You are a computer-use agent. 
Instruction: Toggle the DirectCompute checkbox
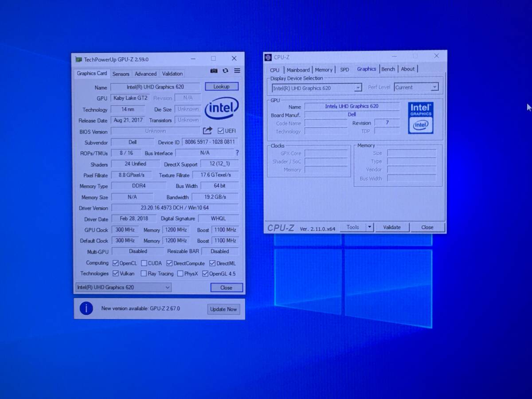[169, 263]
